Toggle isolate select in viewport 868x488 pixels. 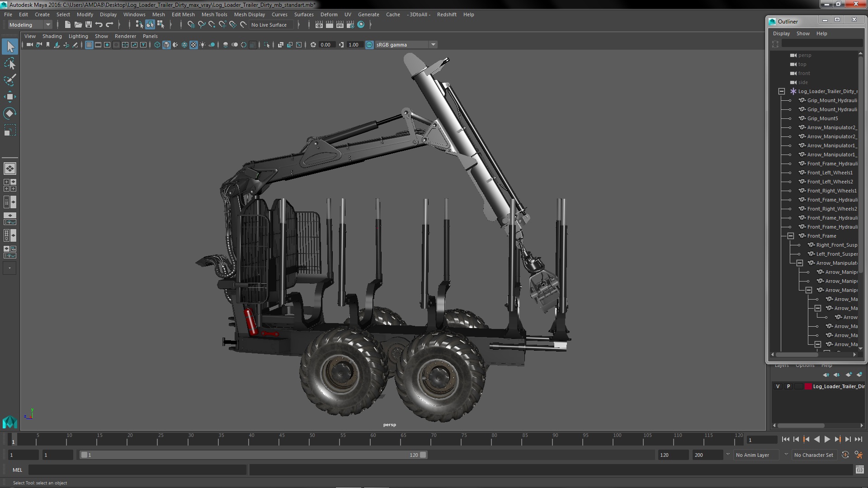coord(267,45)
